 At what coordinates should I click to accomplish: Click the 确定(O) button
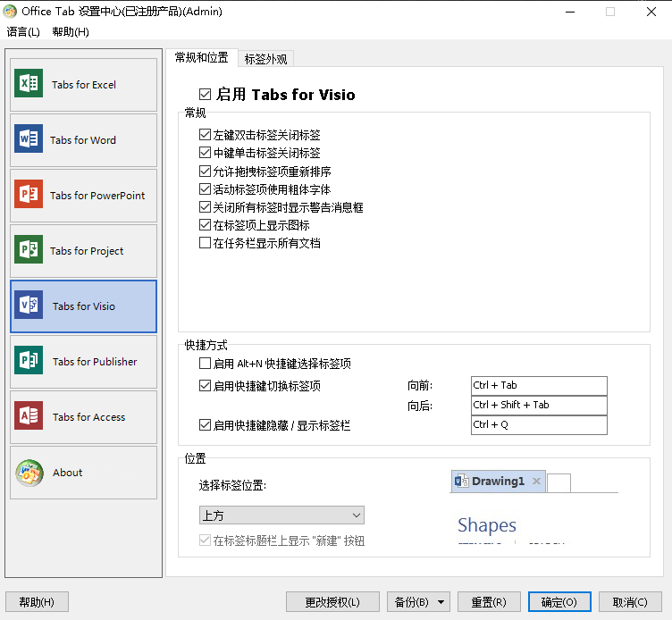pyautogui.click(x=559, y=602)
